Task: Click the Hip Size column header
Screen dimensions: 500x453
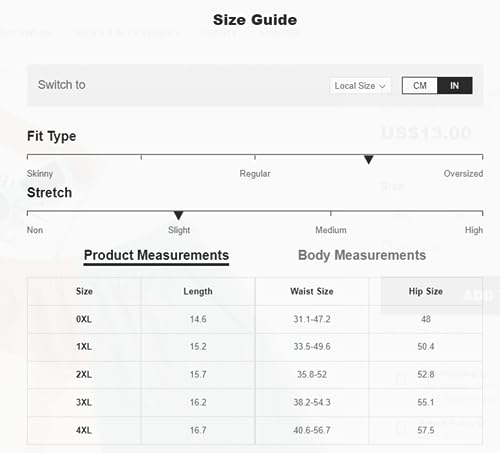Action: click(x=426, y=291)
